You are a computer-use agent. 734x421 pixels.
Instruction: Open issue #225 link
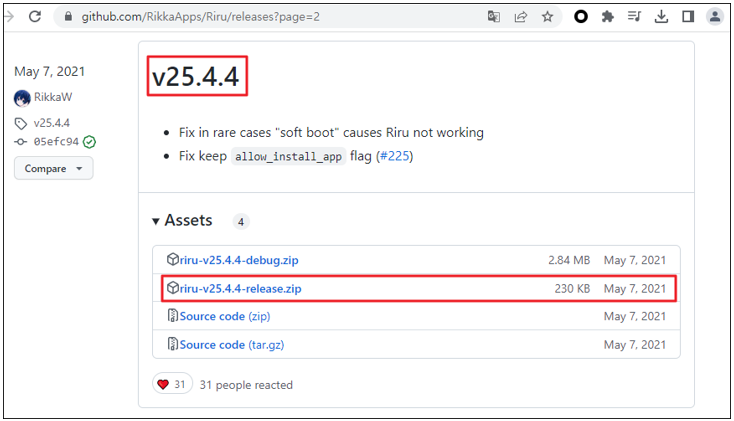pos(395,156)
